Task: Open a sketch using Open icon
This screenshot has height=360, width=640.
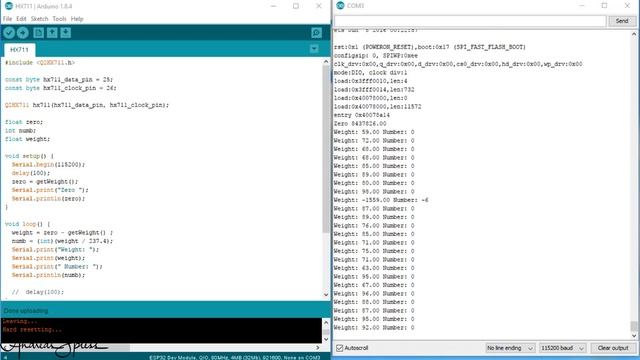Action: (52, 33)
